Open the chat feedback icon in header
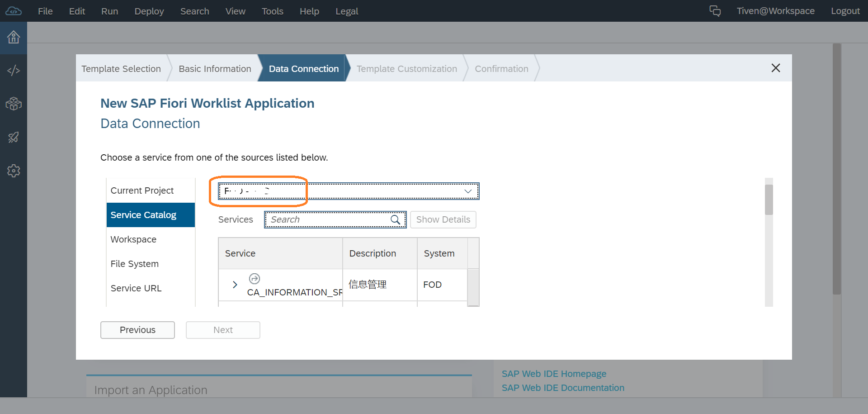The height and width of the screenshot is (414, 868). tap(715, 11)
